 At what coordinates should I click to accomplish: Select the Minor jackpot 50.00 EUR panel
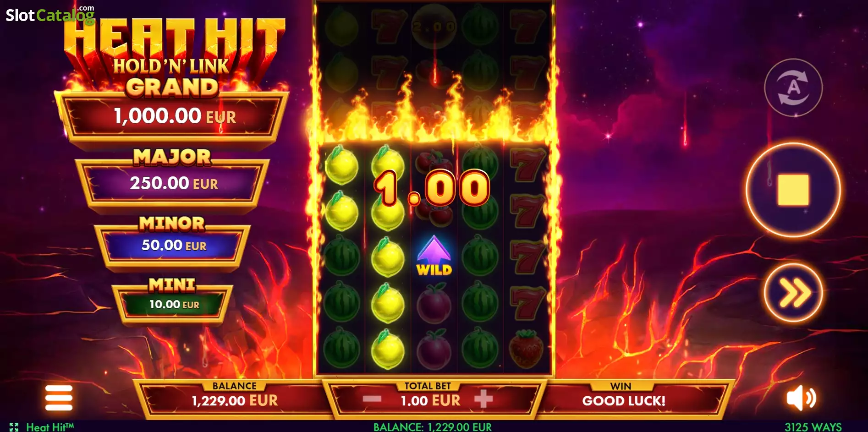pos(173,245)
